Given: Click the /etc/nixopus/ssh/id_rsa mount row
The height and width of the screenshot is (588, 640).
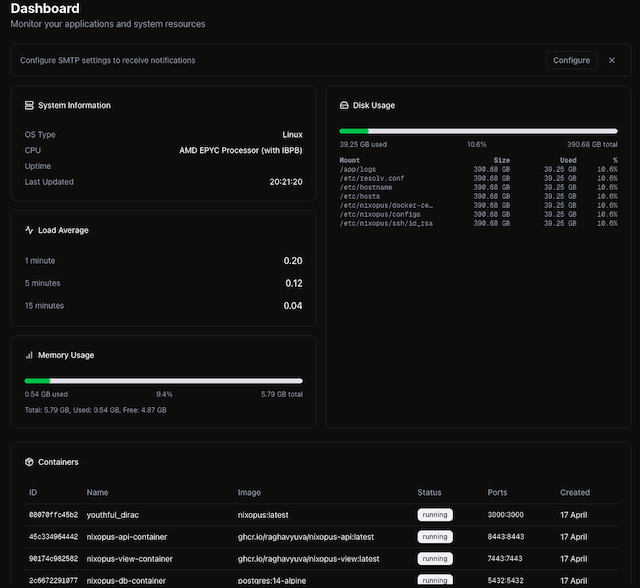Looking at the screenshot, I should click(x=478, y=223).
